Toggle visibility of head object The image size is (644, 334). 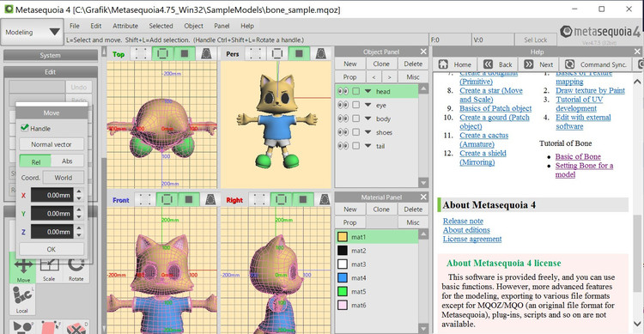(x=343, y=91)
